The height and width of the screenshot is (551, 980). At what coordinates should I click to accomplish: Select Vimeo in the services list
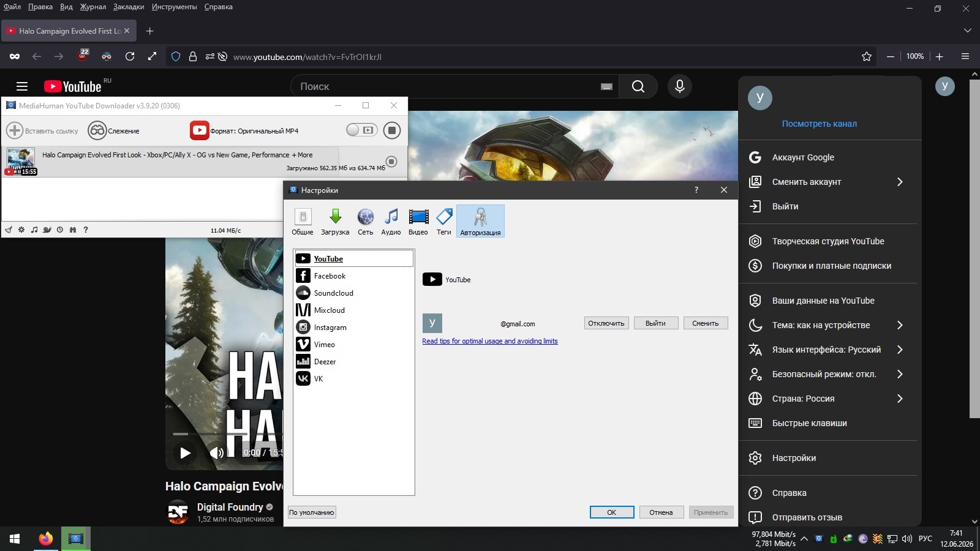[354, 345]
